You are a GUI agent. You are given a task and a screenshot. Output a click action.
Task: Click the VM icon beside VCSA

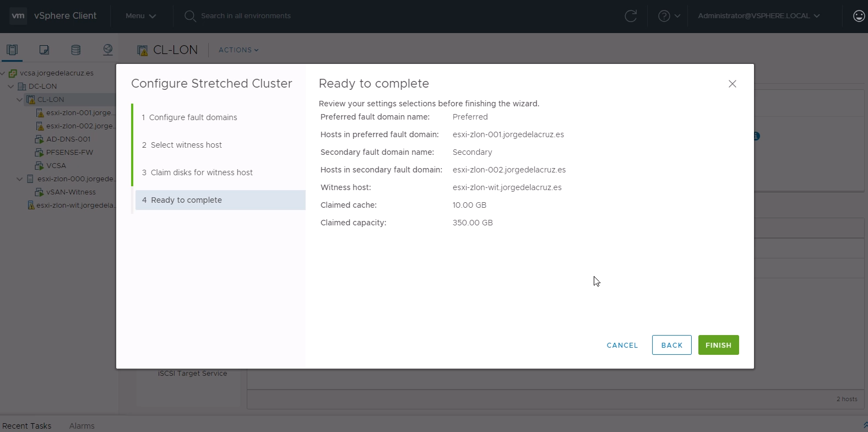(x=39, y=165)
